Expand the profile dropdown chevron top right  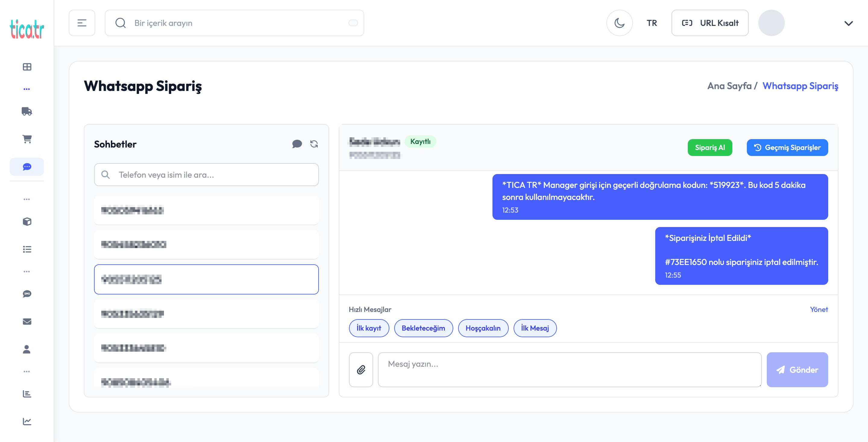tap(848, 23)
